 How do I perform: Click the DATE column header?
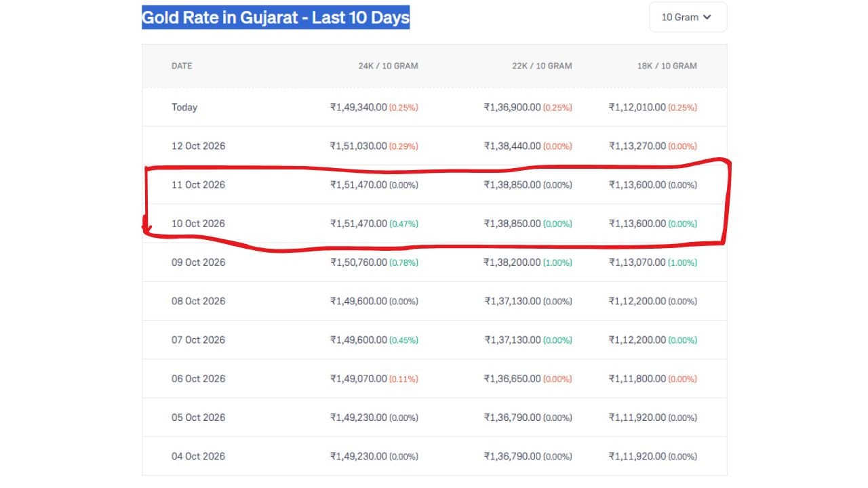click(x=182, y=66)
